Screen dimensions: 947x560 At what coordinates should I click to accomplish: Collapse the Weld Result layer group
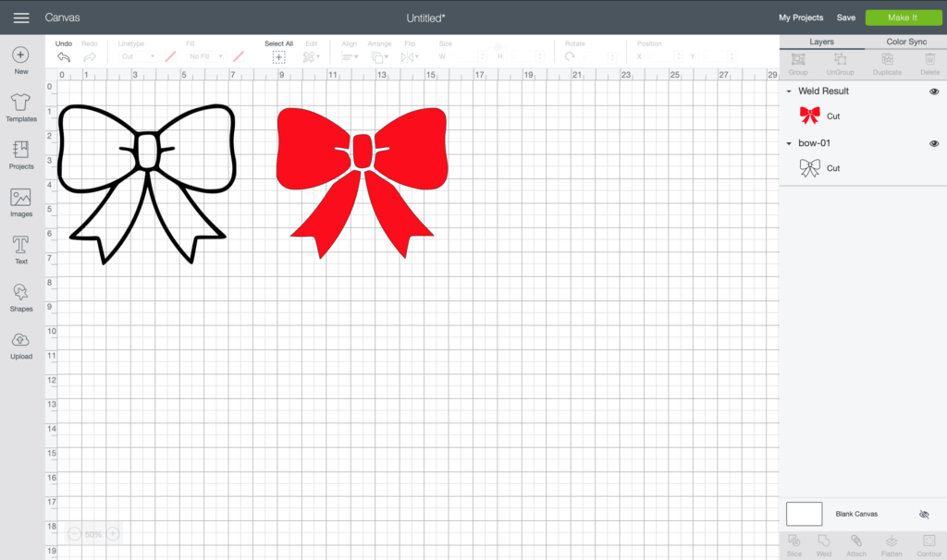pos(789,91)
